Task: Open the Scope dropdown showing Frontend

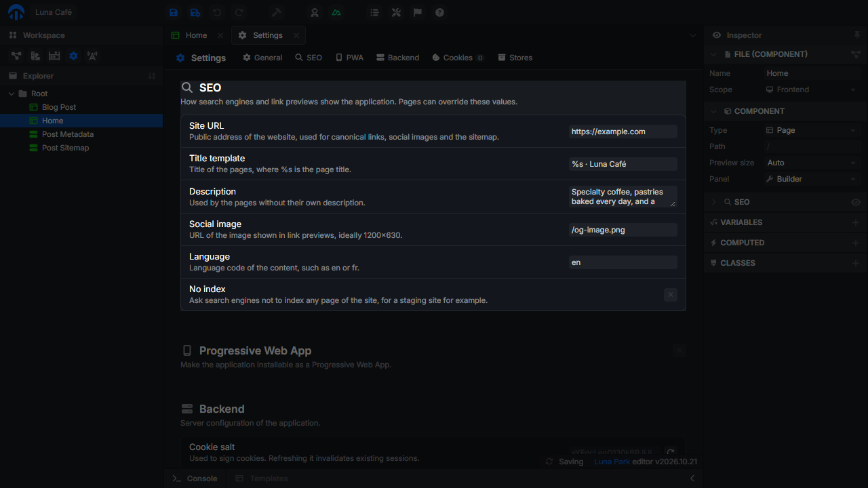Action: [x=812, y=89]
